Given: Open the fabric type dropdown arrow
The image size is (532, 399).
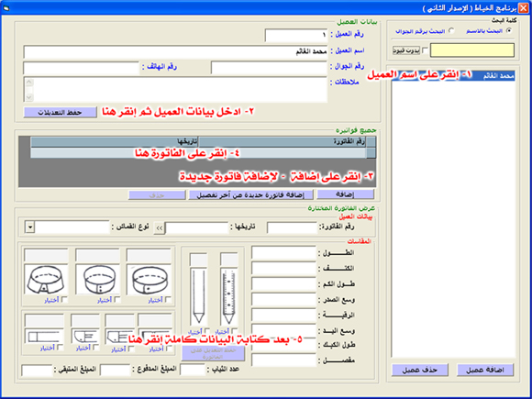Looking at the screenshot, I should tap(30, 227).
